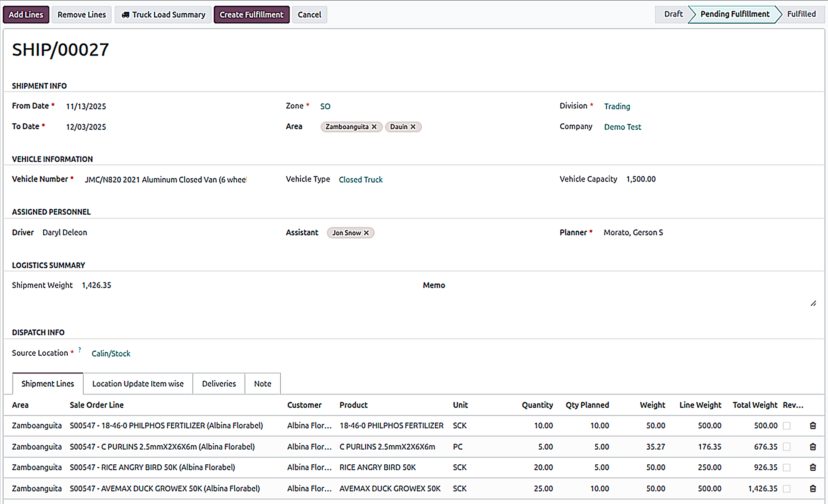The height and width of the screenshot is (504, 828).
Task: Open the Driver selection field
Action: [65, 232]
